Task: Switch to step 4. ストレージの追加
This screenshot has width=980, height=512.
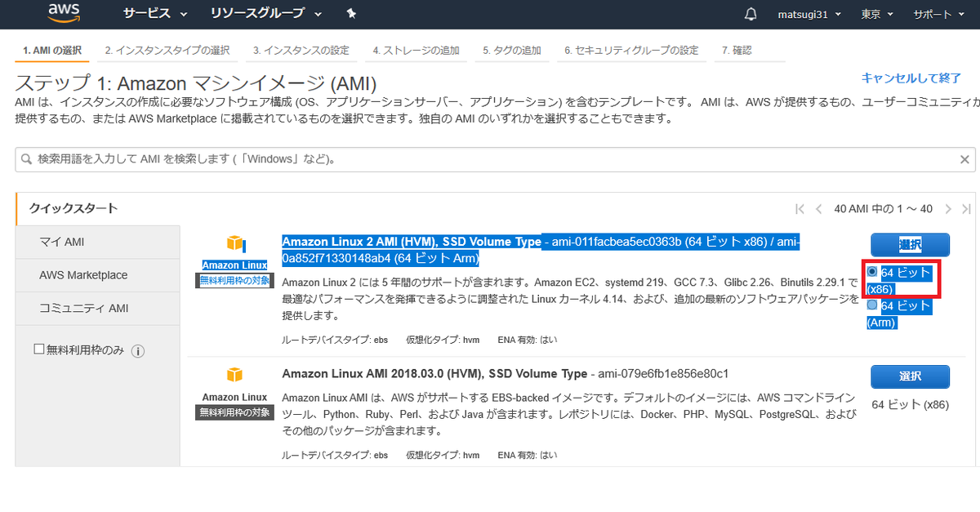Action: coord(416,51)
